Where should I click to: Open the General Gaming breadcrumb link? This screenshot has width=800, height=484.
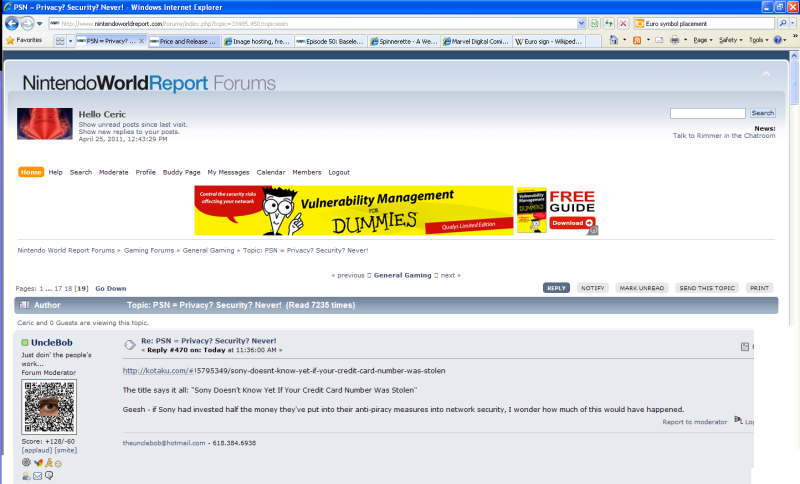[x=208, y=250]
